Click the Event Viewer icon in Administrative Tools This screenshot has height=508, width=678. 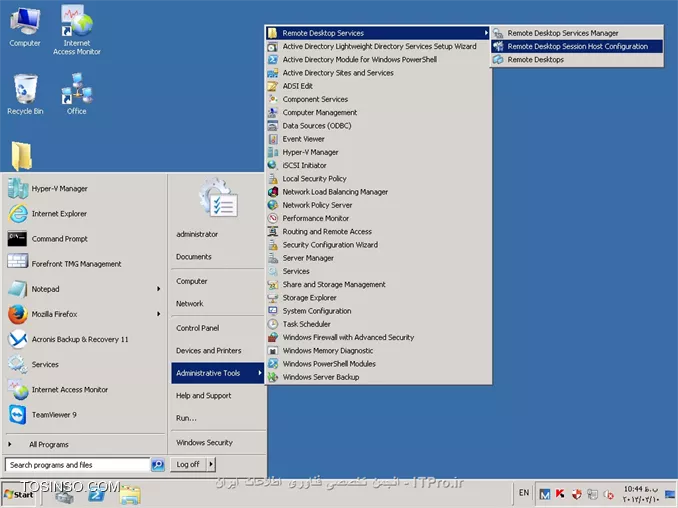coord(272,139)
